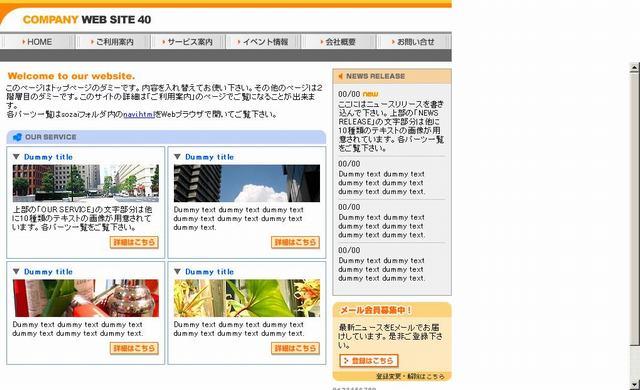
Task: Click the triangle icon above the street photo
Action: pos(16,157)
